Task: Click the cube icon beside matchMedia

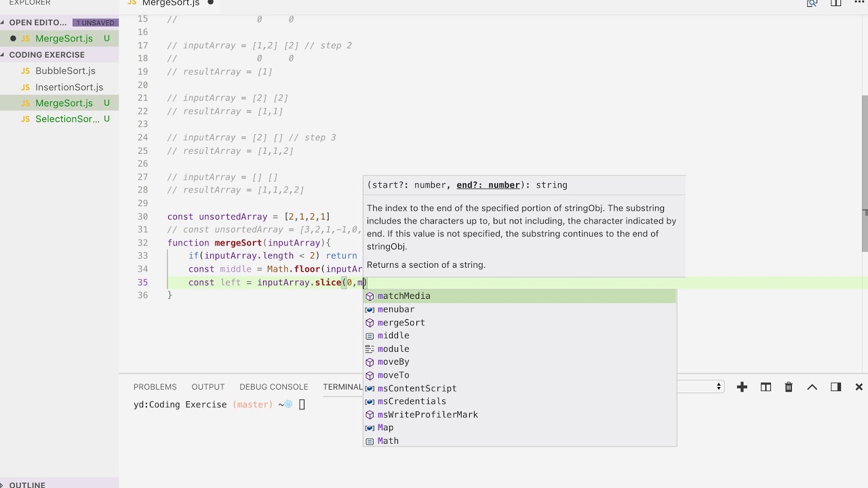Action: pyautogui.click(x=370, y=296)
